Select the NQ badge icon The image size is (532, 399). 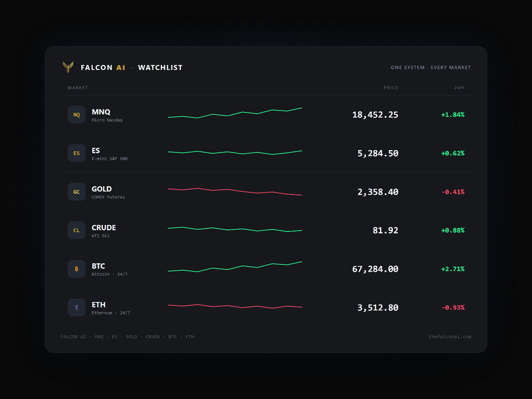76,115
